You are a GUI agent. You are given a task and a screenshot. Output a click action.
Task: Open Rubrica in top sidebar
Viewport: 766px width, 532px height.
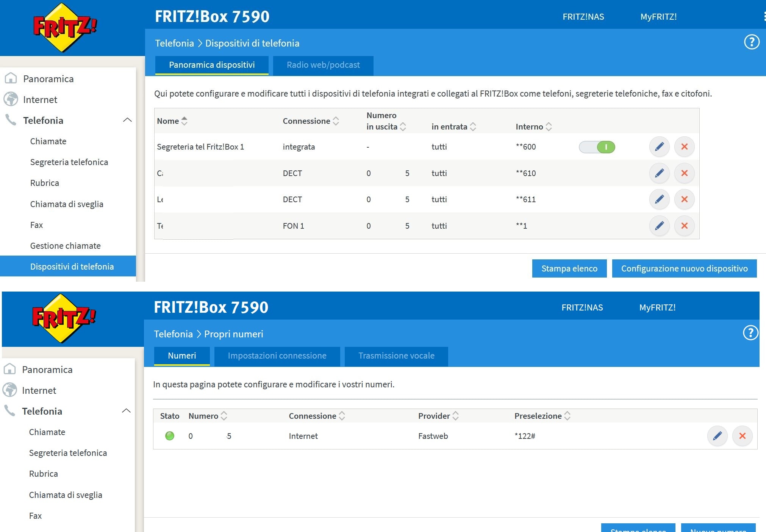coord(44,183)
